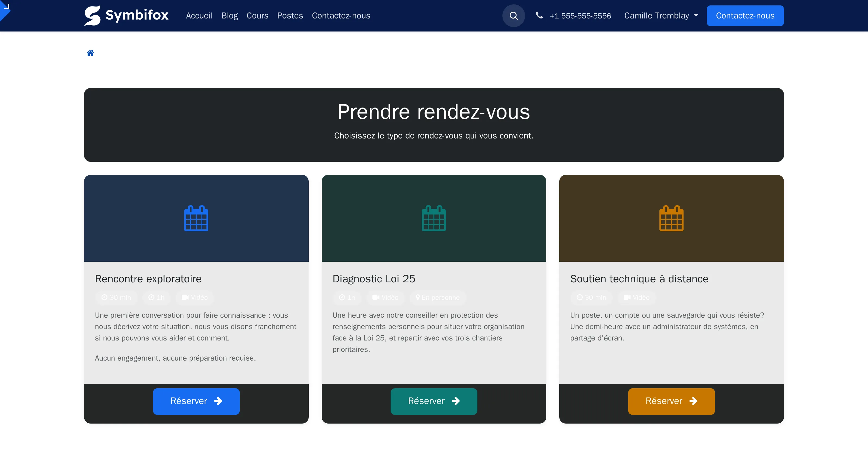Open the Postes menu item

pos(290,15)
